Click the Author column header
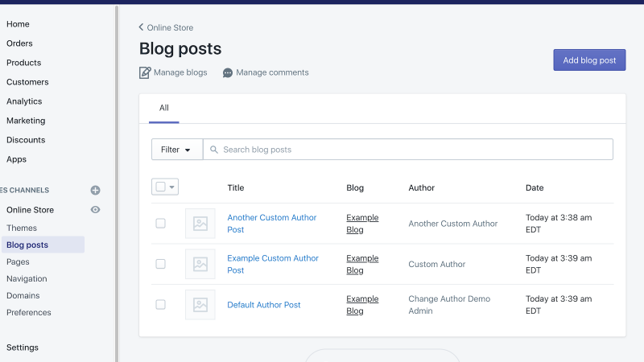The width and height of the screenshot is (644, 362). (421, 187)
